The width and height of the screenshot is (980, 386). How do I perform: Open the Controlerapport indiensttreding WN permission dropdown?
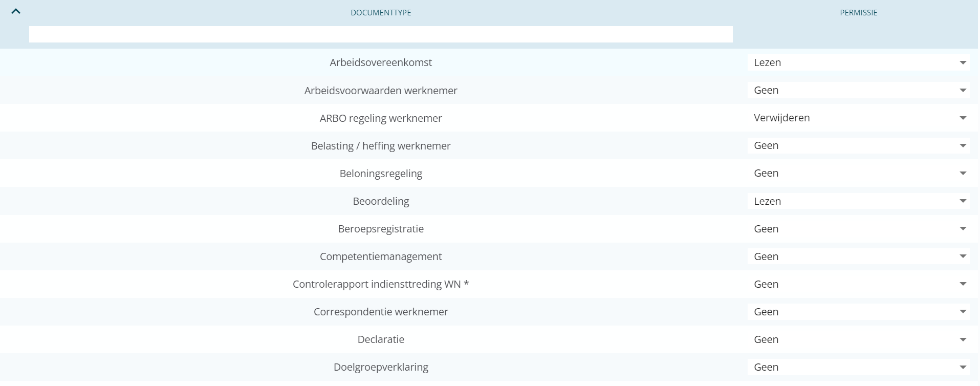(858, 284)
